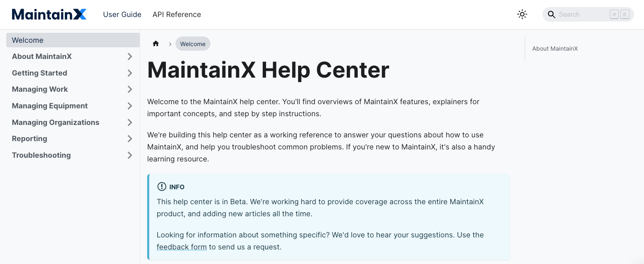Click the MaintainX logo
Viewport: 644px width, 264px height.
tap(49, 14)
